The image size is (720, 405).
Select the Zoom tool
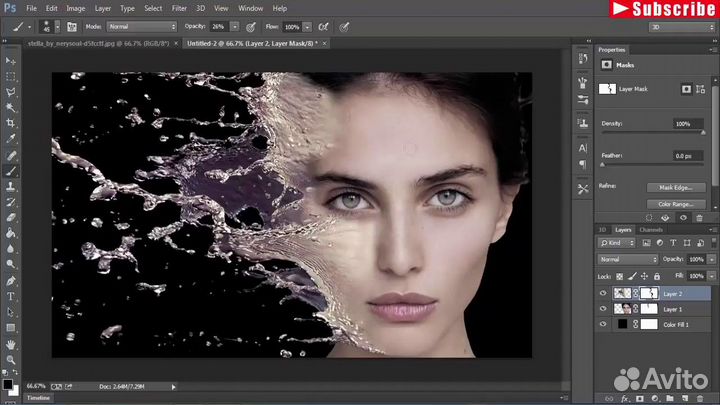click(11, 359)
